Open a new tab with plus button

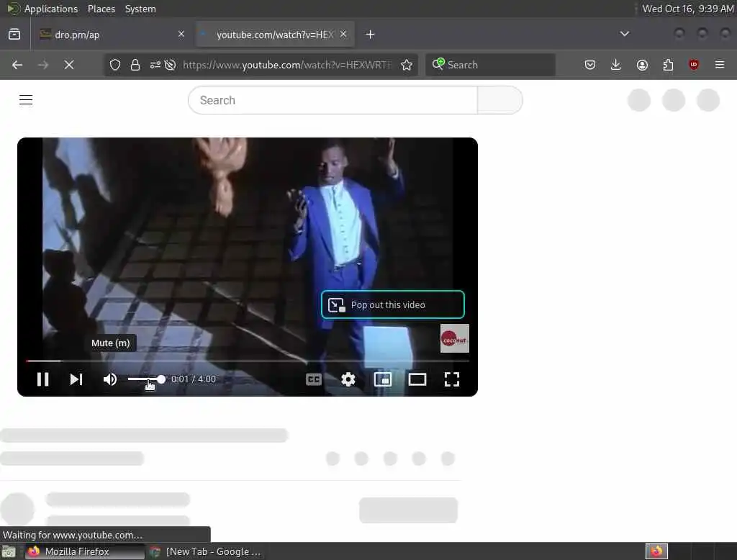click(x=371, y=35)
